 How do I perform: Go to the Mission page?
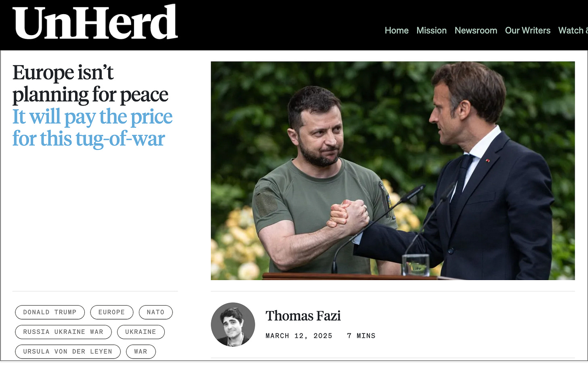tap(431, 30)
